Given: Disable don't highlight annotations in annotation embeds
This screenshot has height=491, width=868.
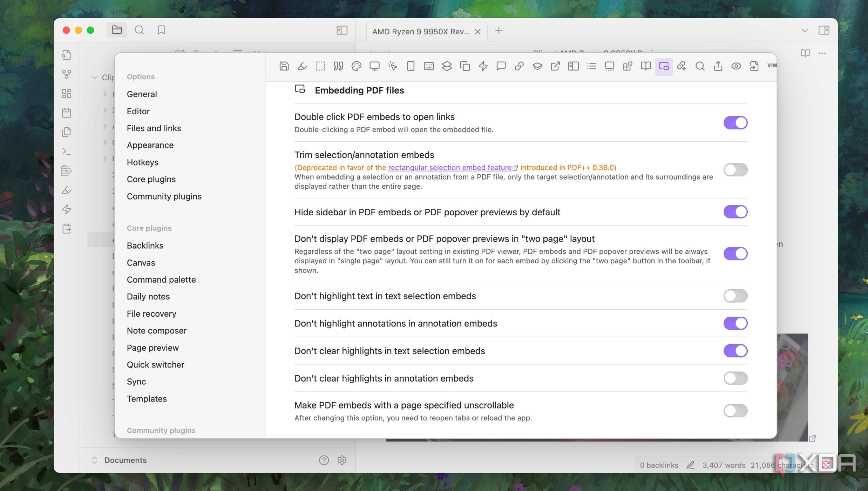Looking at the screenshot, I should [735, 323].
